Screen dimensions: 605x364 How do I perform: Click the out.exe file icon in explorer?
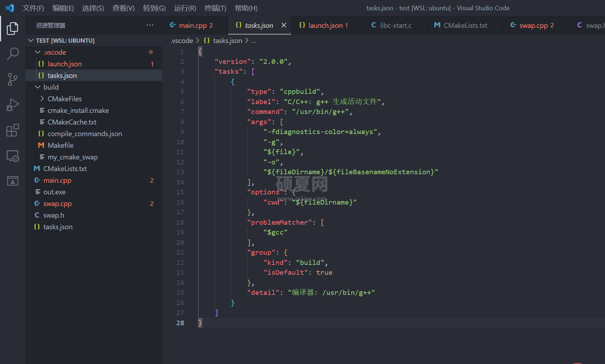pyautogui.click(x=38, y=192)
